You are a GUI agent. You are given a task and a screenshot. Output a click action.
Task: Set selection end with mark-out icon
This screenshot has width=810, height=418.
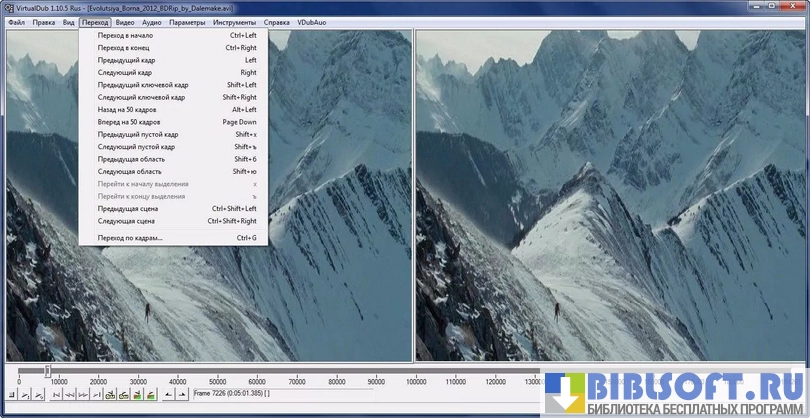coord(181,395)
